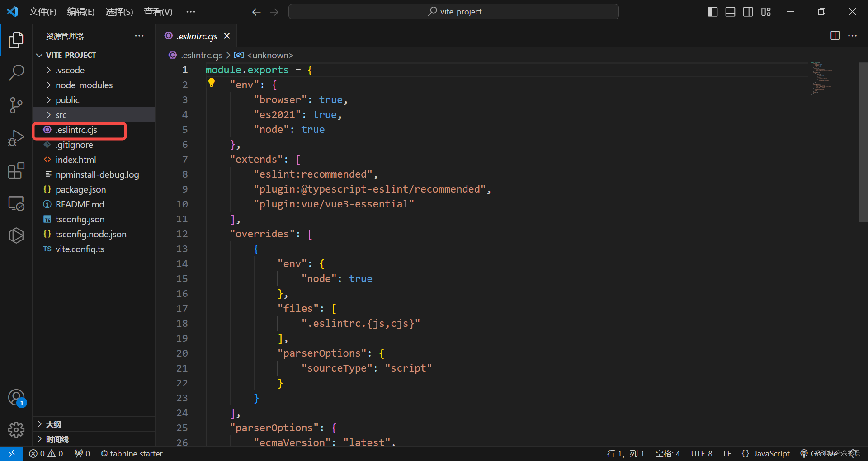Open the Accounts icon in activity bar
Viewport: 868px width, 461px height.
pos(16,398)
